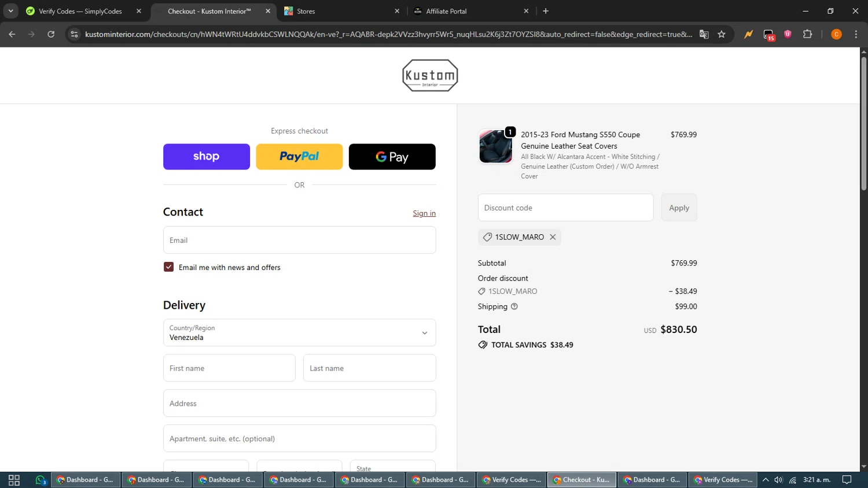This screenshot has height=488, width=868.
Task: Click the $830.50 total amount
Action: 679,329
